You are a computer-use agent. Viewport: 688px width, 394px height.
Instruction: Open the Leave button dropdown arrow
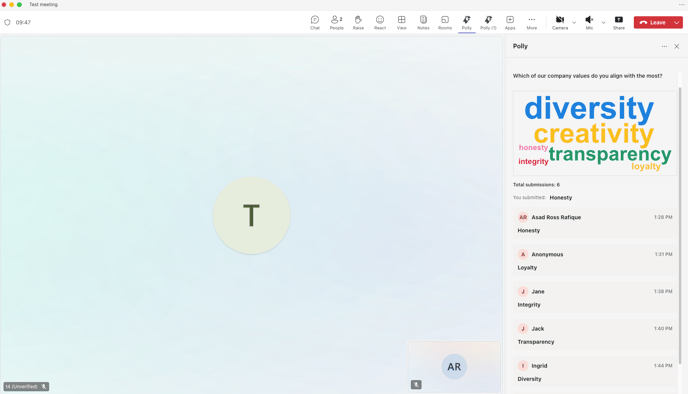tap(677, 22)
